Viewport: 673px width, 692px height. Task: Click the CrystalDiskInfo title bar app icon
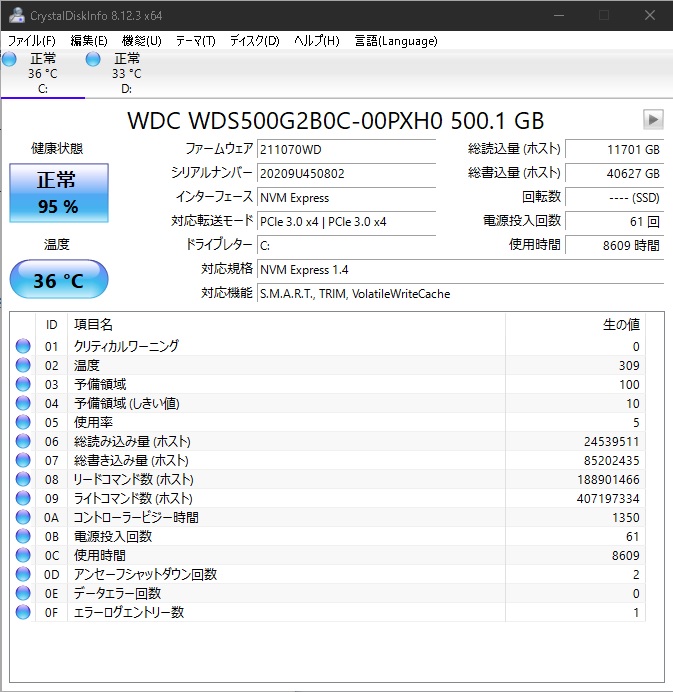17,15
